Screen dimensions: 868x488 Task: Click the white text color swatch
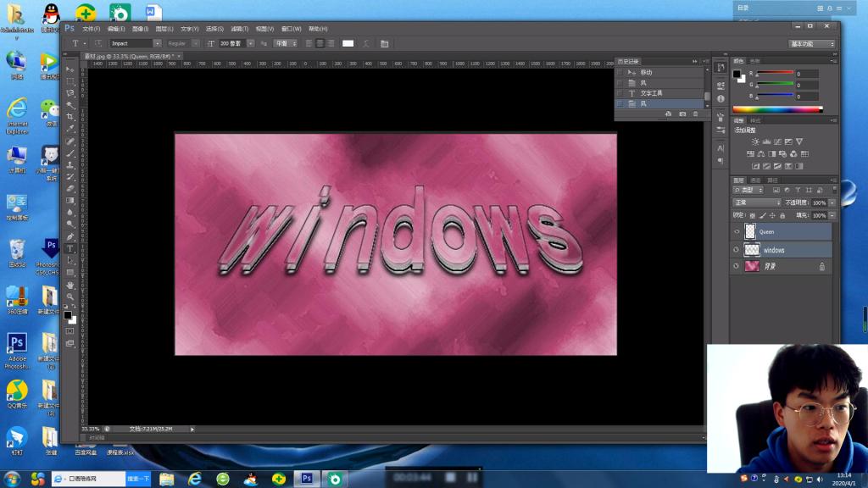click(x=348, y=43)
